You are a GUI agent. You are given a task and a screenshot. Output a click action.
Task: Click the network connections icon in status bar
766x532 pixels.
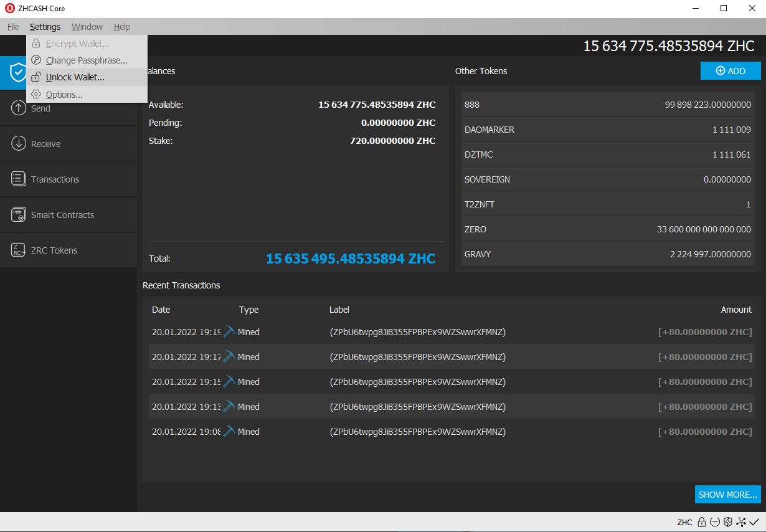740,522
